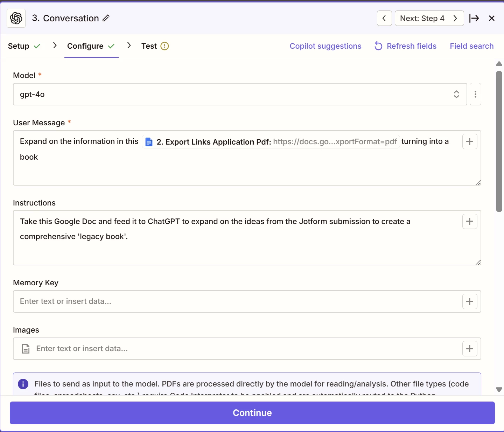Click the scrollbar up arrow
The image size is (504, 432).
(499, 64)
